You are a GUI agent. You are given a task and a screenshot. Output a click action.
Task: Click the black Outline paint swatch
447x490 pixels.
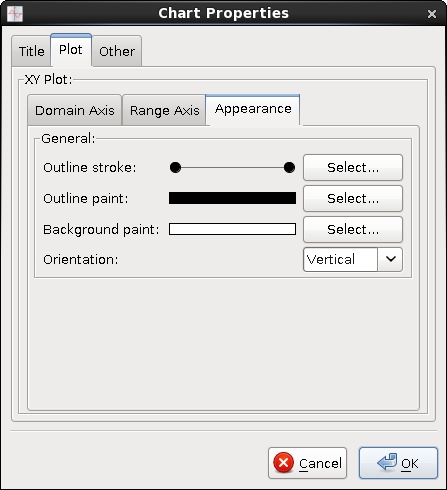tap(232, 198)
